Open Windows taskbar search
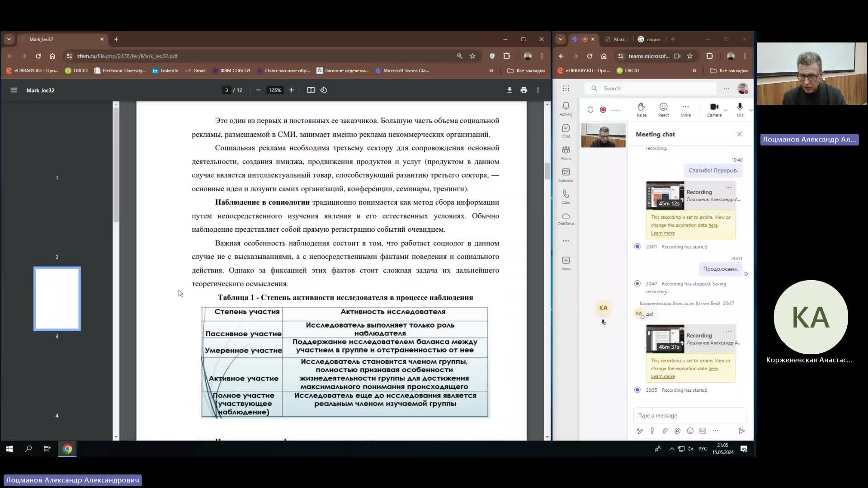868x488 pixels. (x=28, y=449)
